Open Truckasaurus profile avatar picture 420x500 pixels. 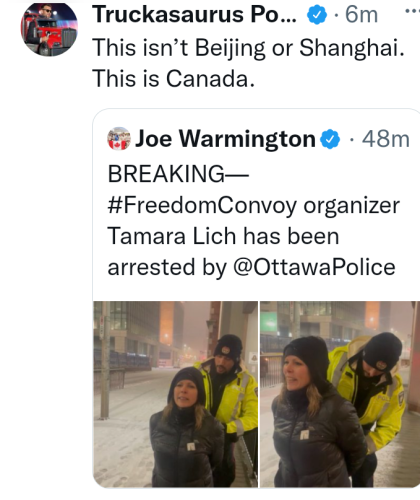point(49,29)
